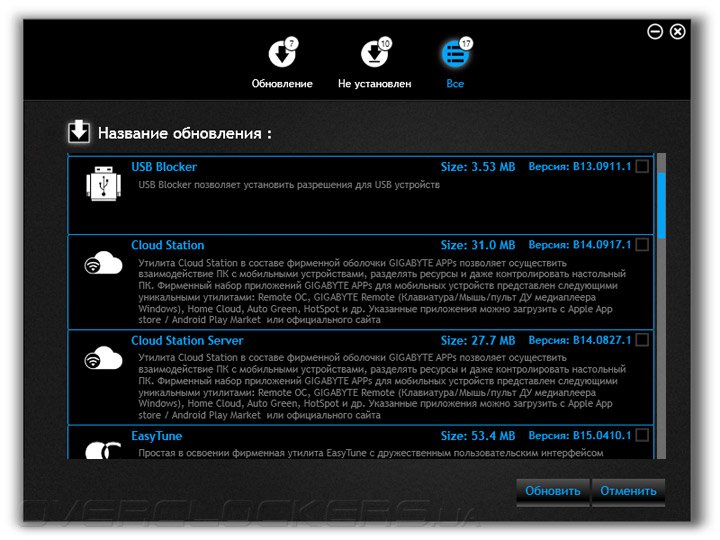Viewport: 720px width, 540px height.
Task: Open the Не установлен download icon
Action: tap(374, 54)
